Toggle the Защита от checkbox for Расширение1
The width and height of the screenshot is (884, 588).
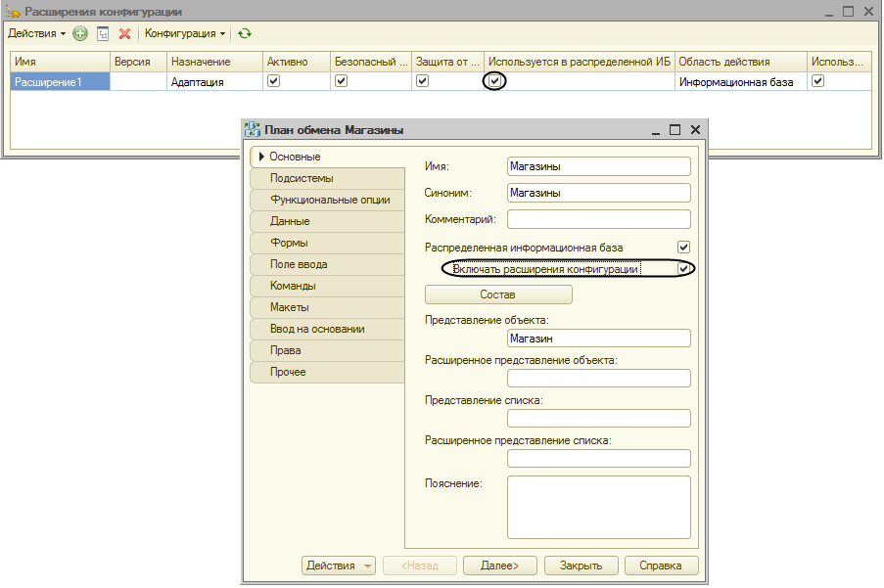coord(422,81)
